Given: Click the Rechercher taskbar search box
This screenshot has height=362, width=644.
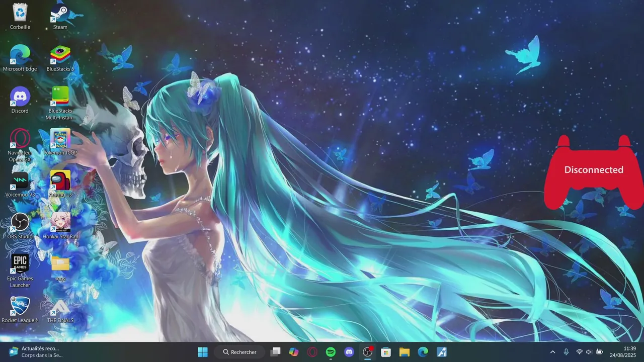Looking at the screenshot, I should click(240, 352).
